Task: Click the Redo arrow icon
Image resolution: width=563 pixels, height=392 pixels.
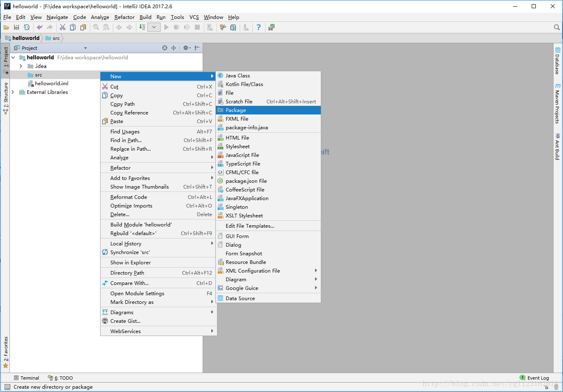Action: (50, 27)
